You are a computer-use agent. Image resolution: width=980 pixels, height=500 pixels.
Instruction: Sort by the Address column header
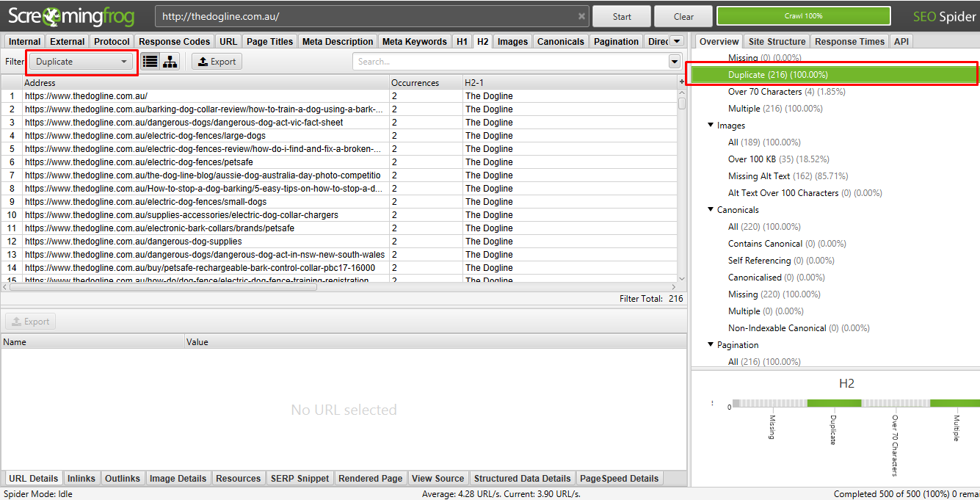206,83
